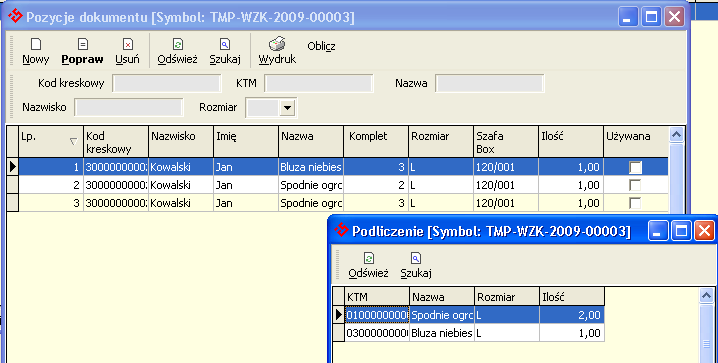Click the Nowy (new) toolbar icon
This screenshot has height=363, width=718.
[36, 44]
